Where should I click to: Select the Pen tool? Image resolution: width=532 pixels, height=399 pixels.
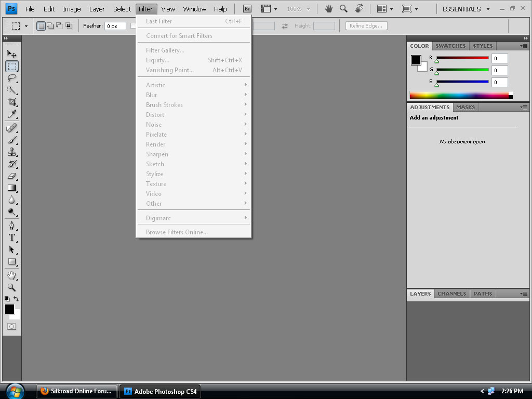[12, 225]
